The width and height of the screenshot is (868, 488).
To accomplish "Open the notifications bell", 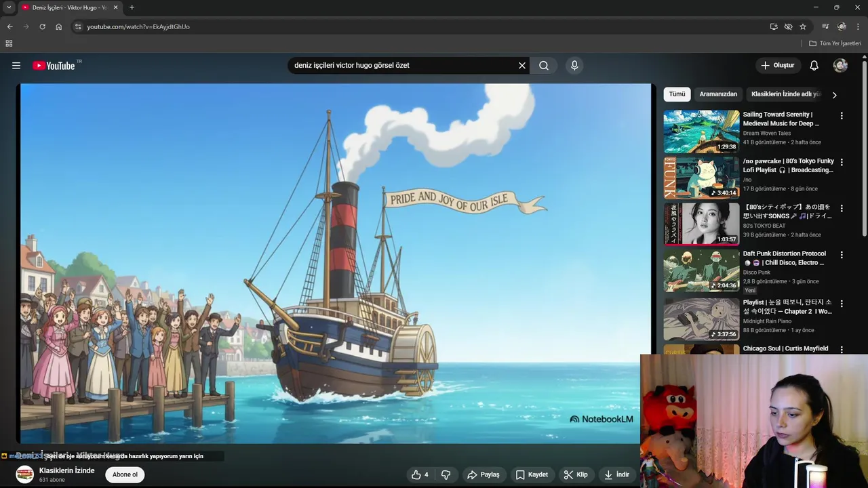I will [x=814, y=66].
